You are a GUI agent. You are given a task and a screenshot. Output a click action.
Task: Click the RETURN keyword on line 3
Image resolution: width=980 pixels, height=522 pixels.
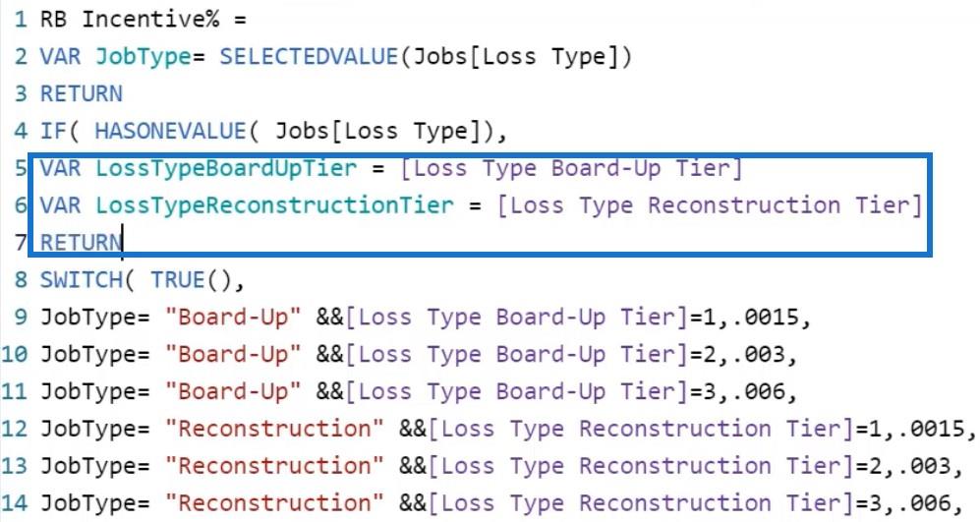tap(82, 93)
